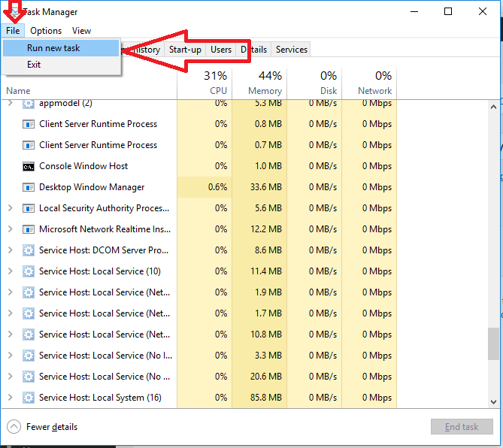Viewport: 503px width, 448px height.
Task: Switch to the Services tab
Action: [291, 50]
